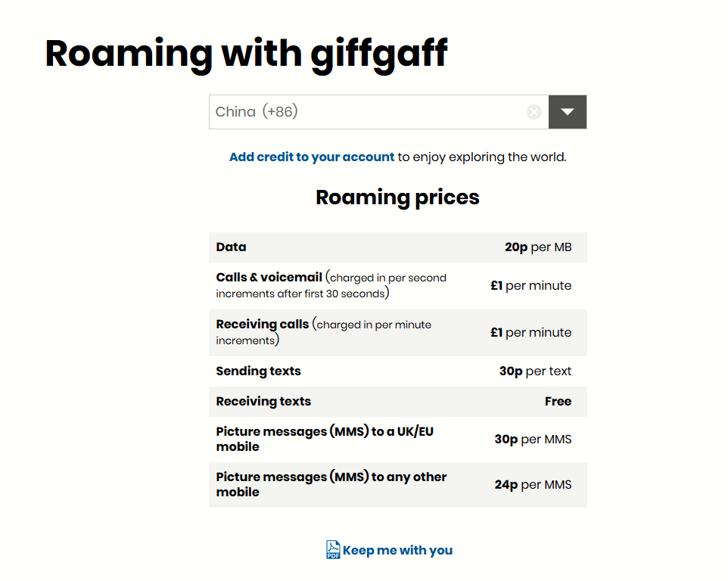This screenshot has height=581, width=728.
Task: Select the Sending texts row label
Action: click(258, 371)
